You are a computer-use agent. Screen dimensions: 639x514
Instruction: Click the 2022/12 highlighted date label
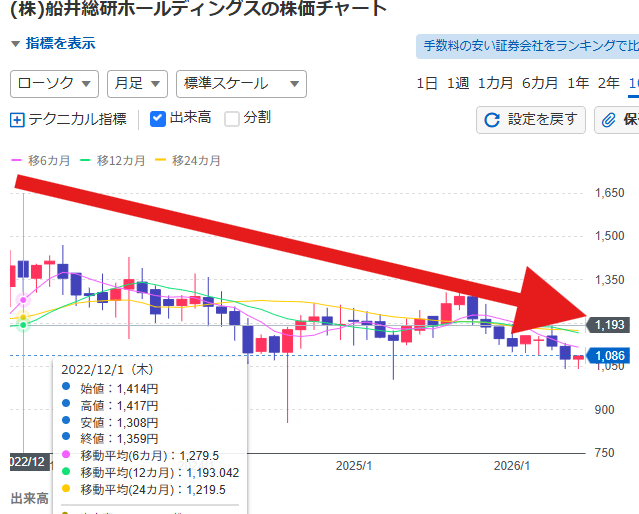click(29, 462)
